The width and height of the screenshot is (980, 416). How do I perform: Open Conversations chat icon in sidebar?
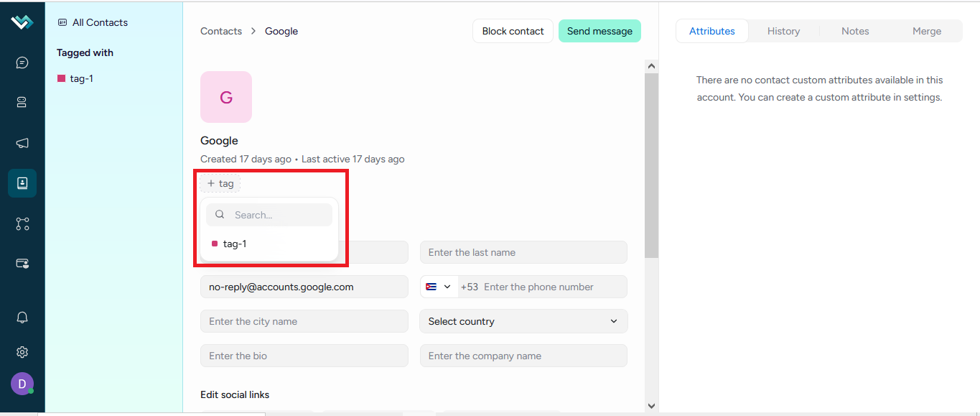point(22,63)
